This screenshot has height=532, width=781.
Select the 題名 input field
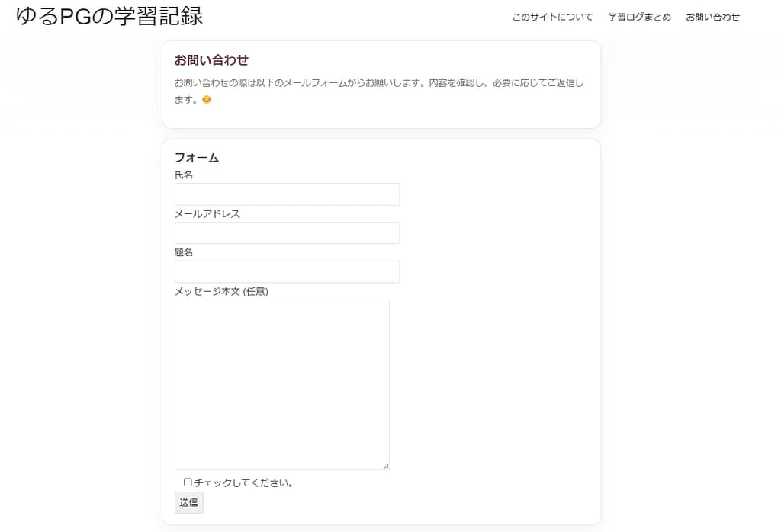coord(287,272)
